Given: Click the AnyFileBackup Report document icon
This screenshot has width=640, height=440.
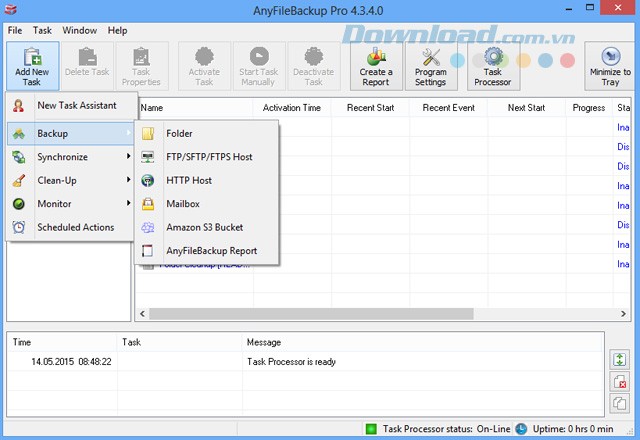Looking at the screenshot, I should coord(147,251).
